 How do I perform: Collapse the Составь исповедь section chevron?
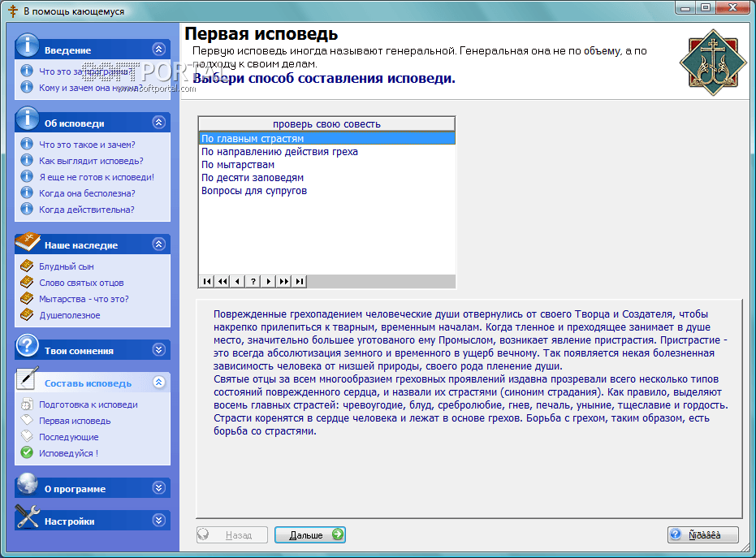[159, 383]
